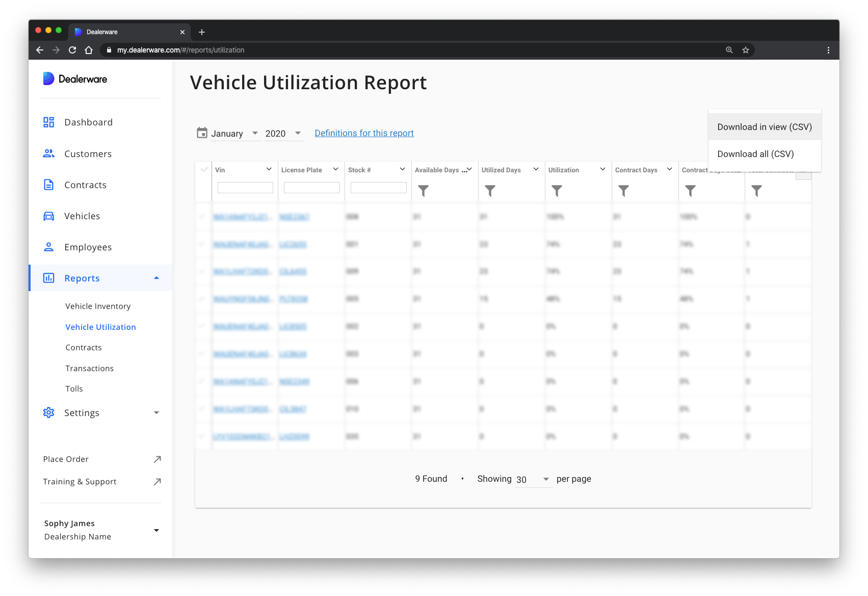Screen dimensions: 868x596
Task: Select the checkbox in the table header row
Action: point(203,170)
